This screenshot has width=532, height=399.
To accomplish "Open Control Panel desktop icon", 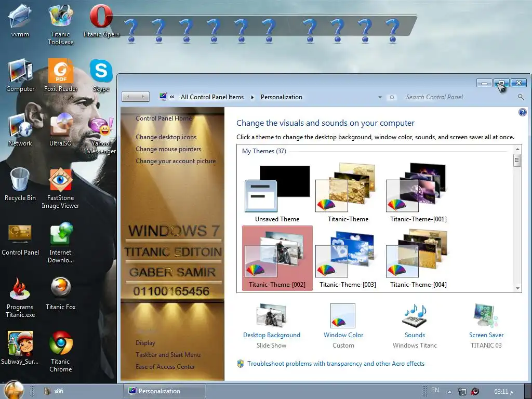I will (x=20, y=239).
